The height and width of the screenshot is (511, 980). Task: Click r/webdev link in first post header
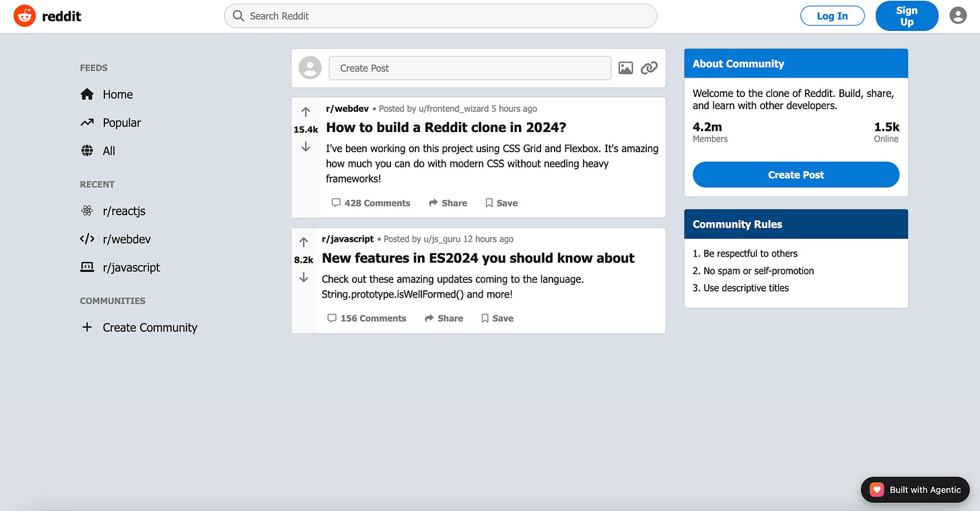(347, 108)
